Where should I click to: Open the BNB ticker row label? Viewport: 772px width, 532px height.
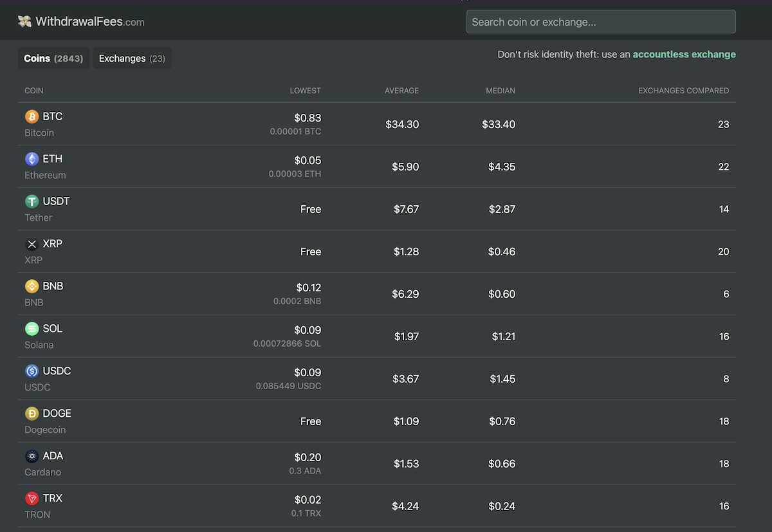[x=53, y=286]
